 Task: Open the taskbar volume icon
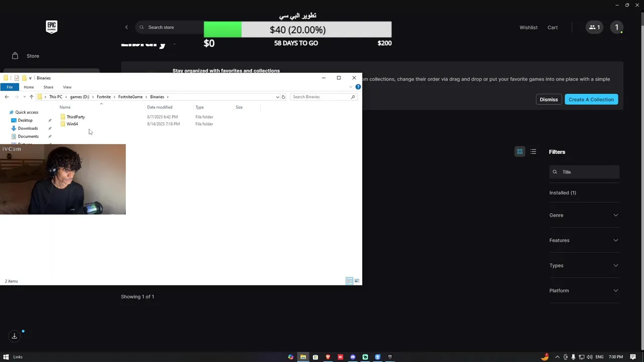(x=589, y=357)
